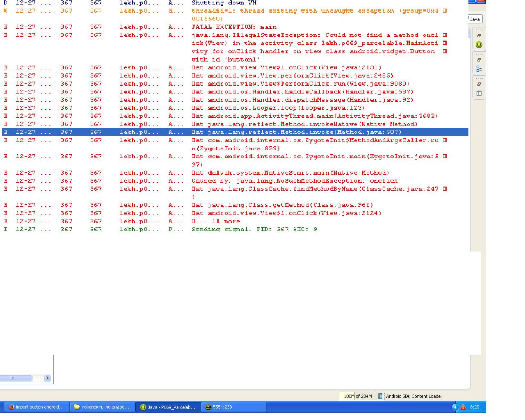Switch to emulator 5554:233 taskbar item
The height and width of the screenshot is (420, 525).
pos(234,407)
